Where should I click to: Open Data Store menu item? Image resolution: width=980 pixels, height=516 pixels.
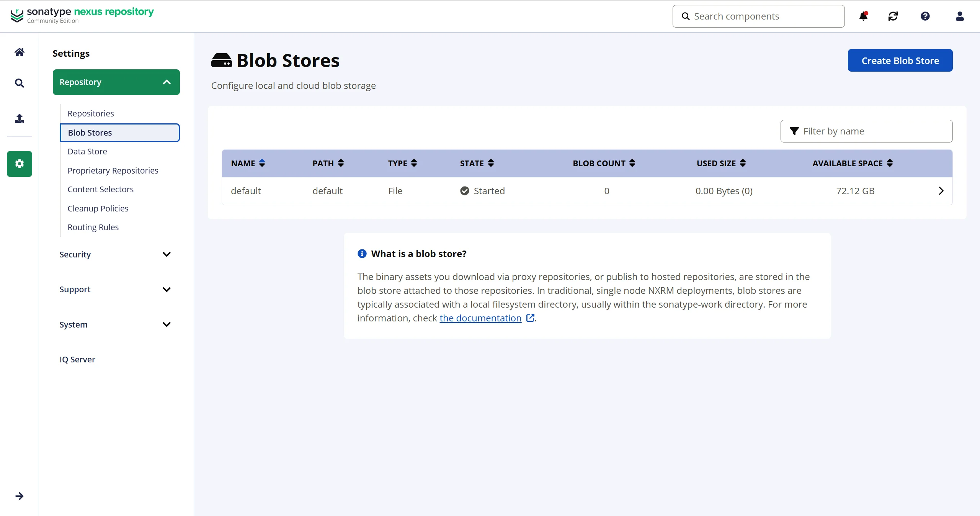[x=87, y=151]
